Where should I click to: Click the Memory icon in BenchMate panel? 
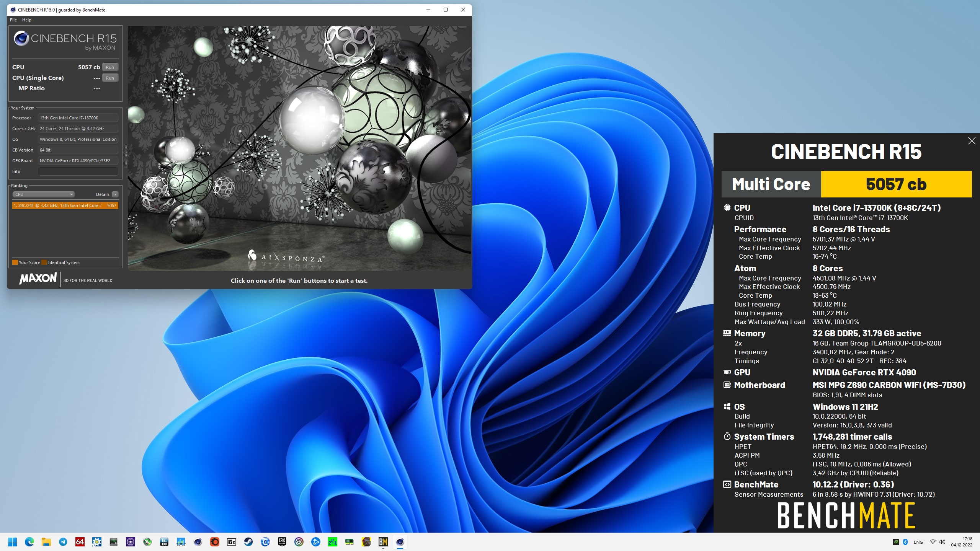(727, 333)
